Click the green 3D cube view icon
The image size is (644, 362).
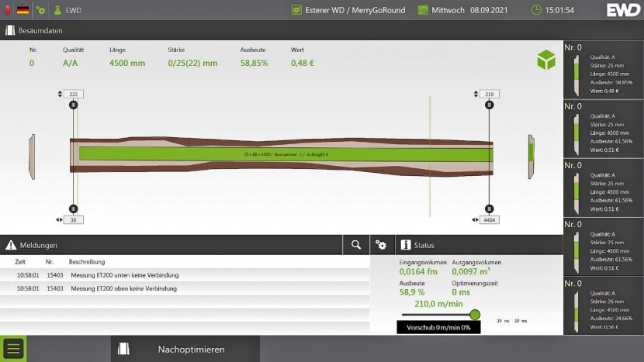point(546,60)
